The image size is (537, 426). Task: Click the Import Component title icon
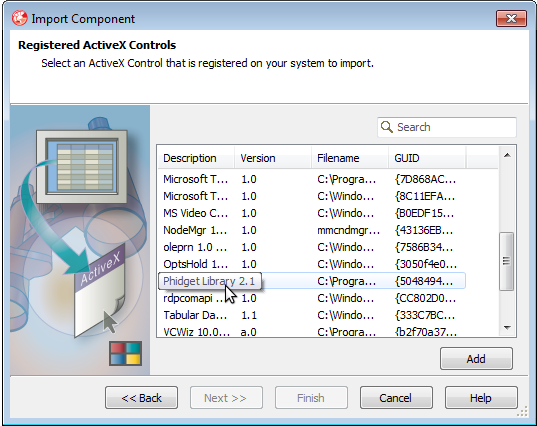click(20, 18)
